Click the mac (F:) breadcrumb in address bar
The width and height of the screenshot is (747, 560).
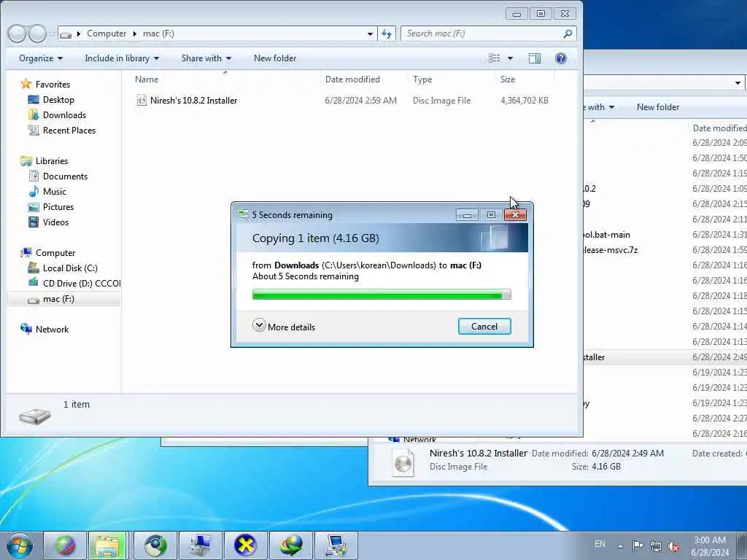[x=158, y=34]
